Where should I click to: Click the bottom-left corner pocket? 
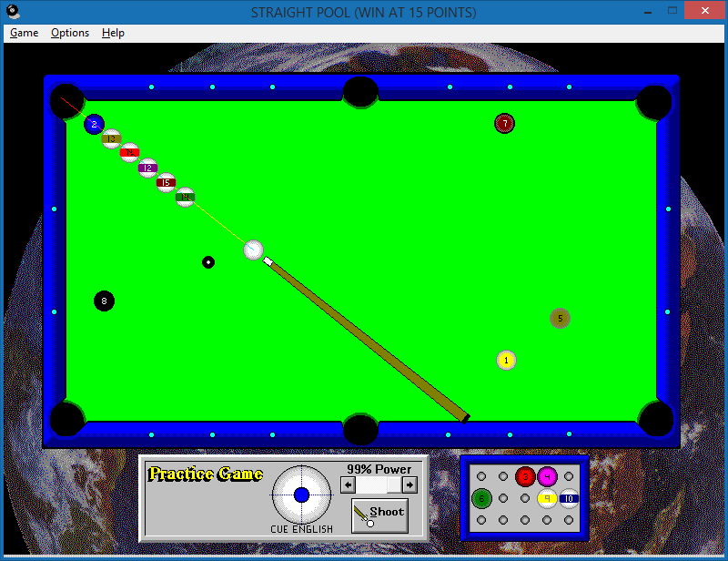point(67,418)
